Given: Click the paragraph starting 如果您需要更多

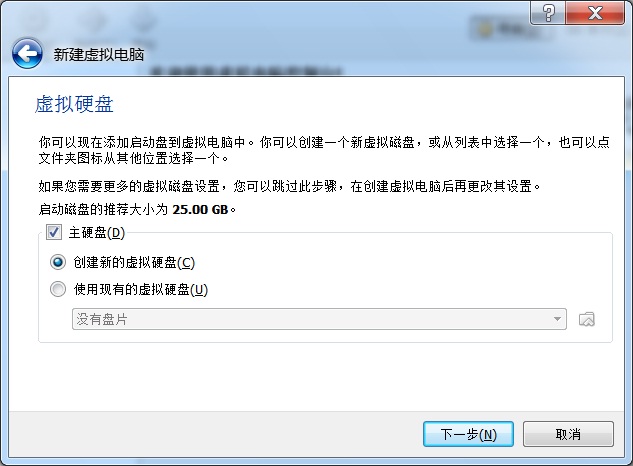Looking at the screenshot, I should coord(289,186).
